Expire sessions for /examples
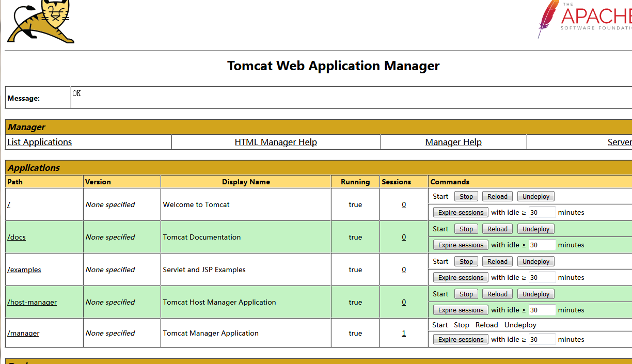The image size is (632, 364). coord(461,277)
